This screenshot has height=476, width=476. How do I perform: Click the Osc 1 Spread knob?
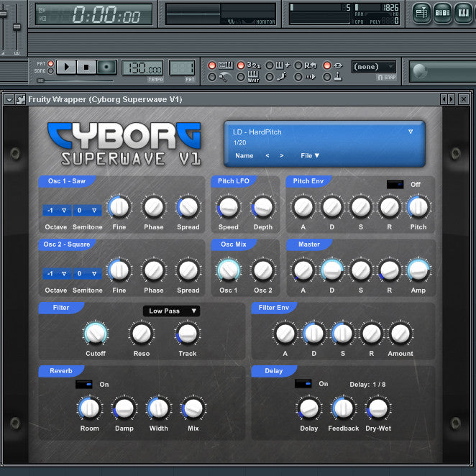pos(188,207)
